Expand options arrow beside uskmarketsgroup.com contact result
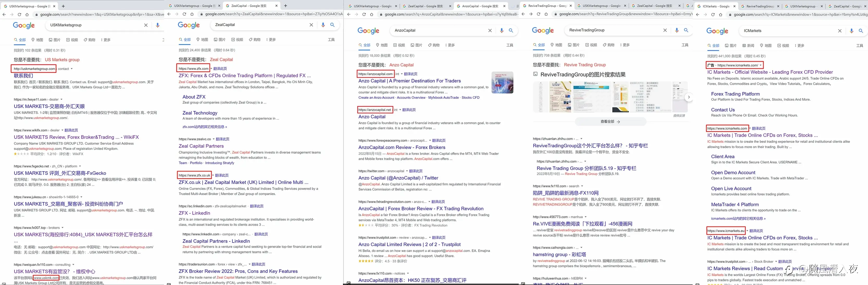The image size is (868, 285). point(71,69)
